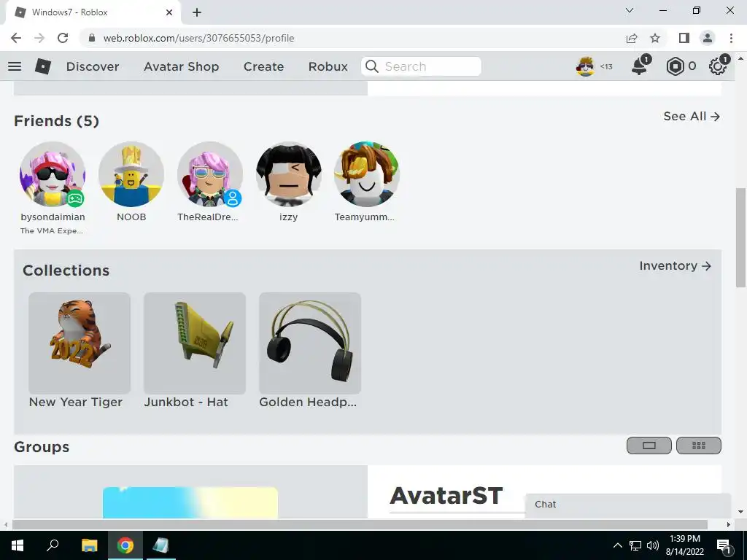The image size is (747, 560).
Task: Open Windows Start menu
Action: coord(17,545)
